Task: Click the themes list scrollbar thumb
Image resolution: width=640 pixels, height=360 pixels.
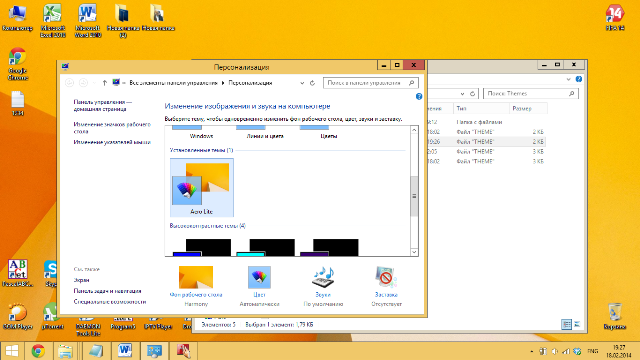Action: (414, 196)
